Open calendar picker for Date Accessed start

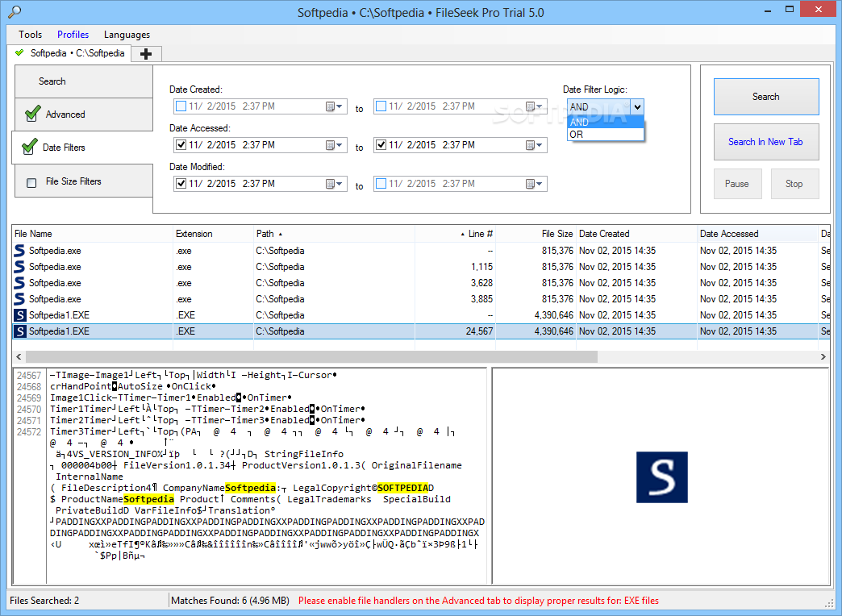click(334, 145)
